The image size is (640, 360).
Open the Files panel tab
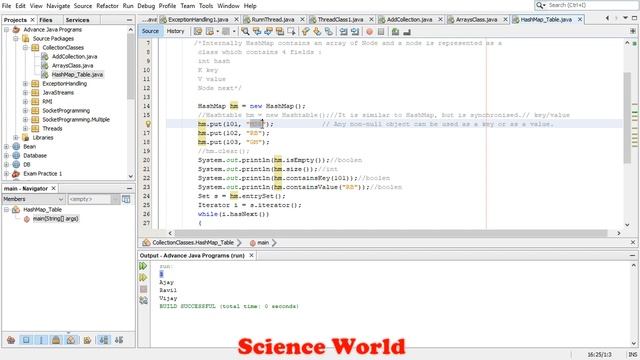pyautogui.click(x=46, y=20)
